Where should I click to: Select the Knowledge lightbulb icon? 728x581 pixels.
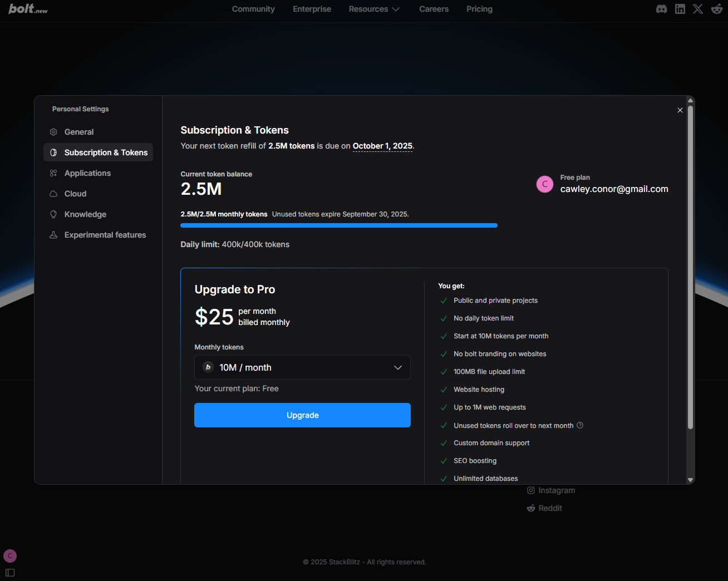pyautogui.click(x=53, y=214)
